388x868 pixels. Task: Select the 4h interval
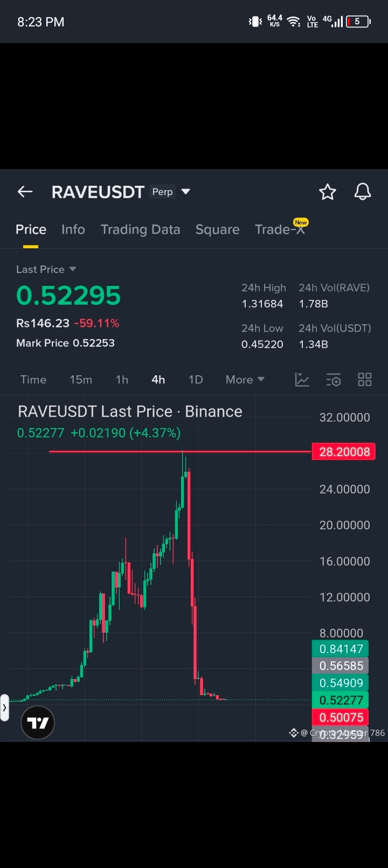pos(158,380)
